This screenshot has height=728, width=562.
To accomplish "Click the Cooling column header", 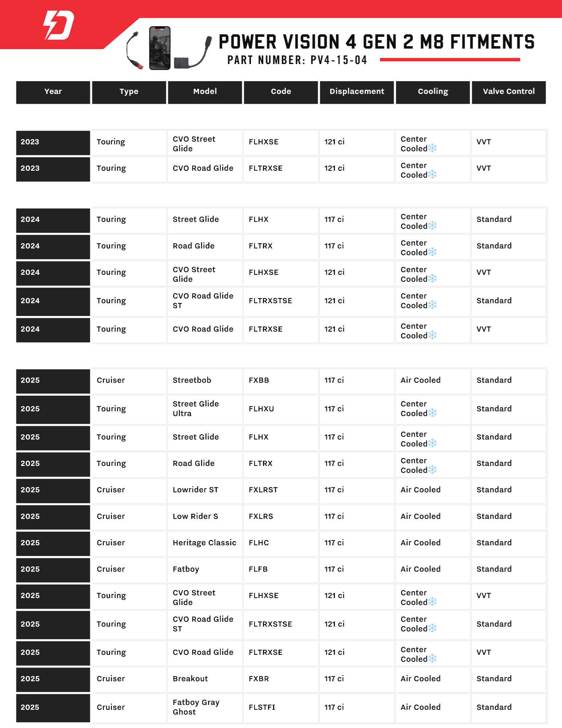I will (433, 92).
